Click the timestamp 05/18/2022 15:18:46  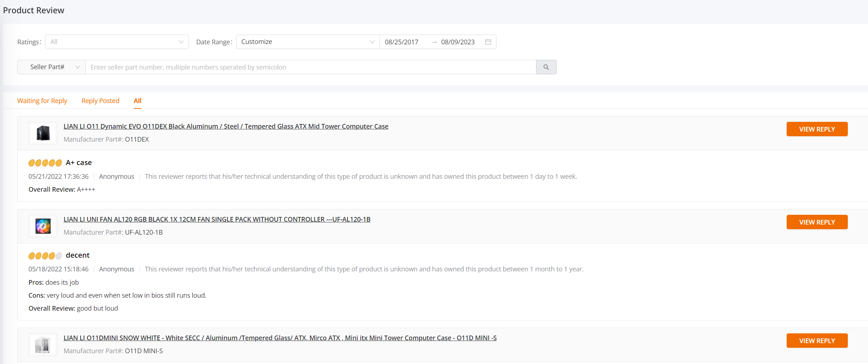pyautogui.click(x=58, y=269)
